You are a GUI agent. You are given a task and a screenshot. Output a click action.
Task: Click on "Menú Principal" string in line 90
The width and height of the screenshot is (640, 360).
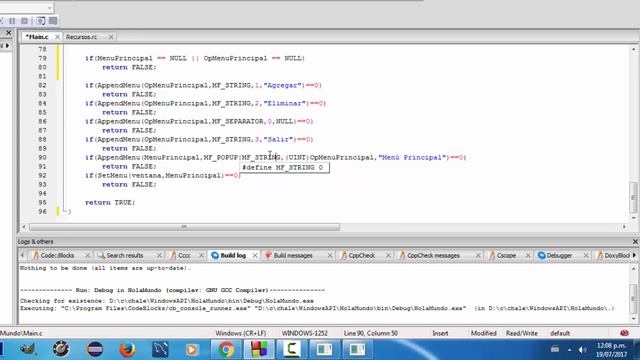point(412,158)
